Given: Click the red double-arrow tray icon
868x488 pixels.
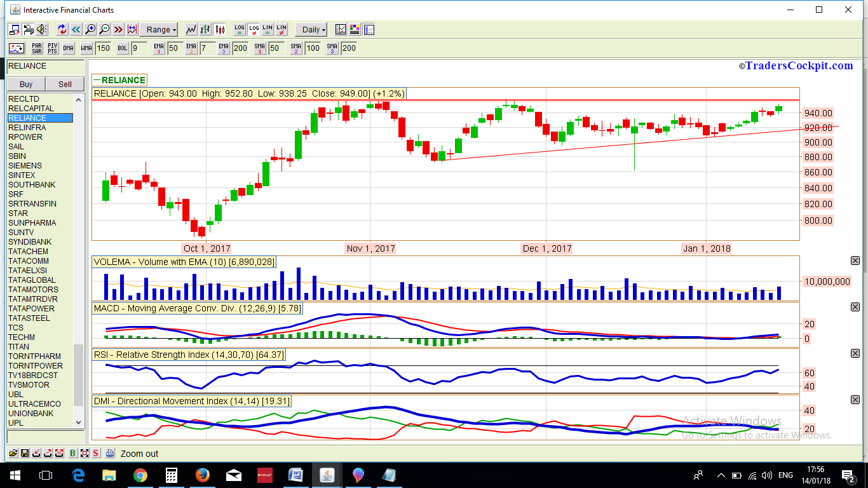Looking at the screenshot, I should click(59, 453).
